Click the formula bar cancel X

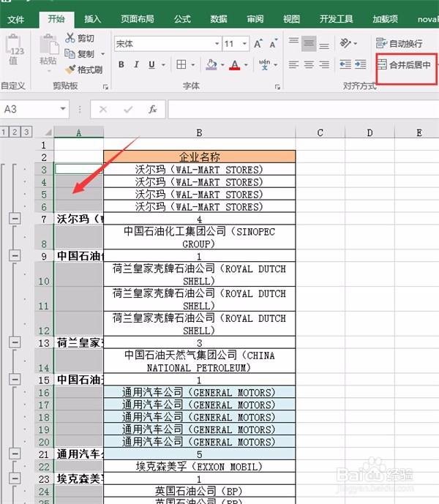103,109
